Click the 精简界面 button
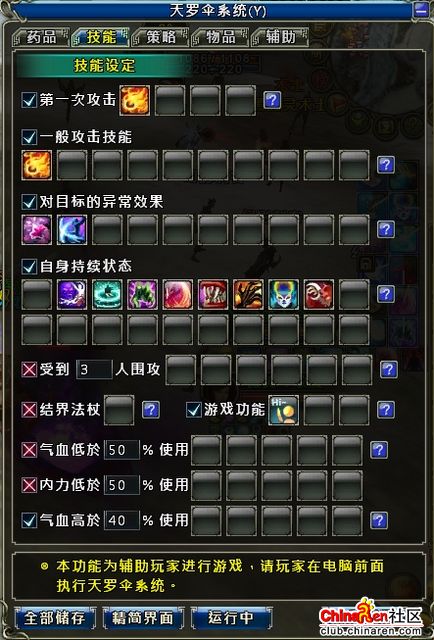This screenshot has height=640, width=434. coord(143,618)
